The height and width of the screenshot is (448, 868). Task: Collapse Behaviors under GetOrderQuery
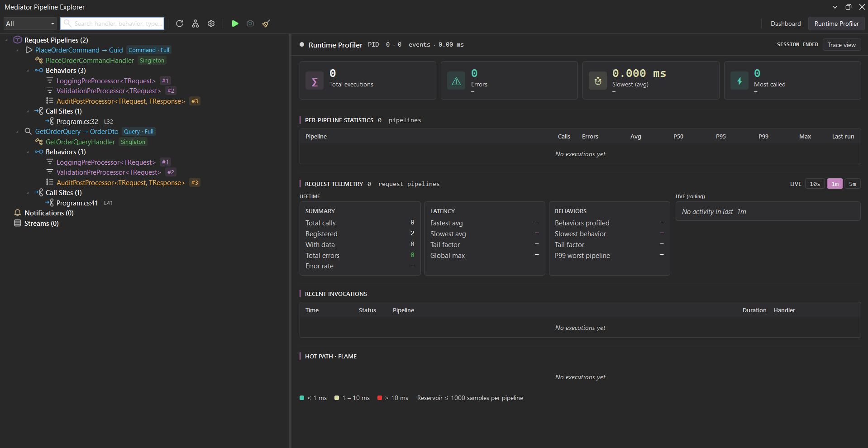pyautogui.click(x=28, y=152)
